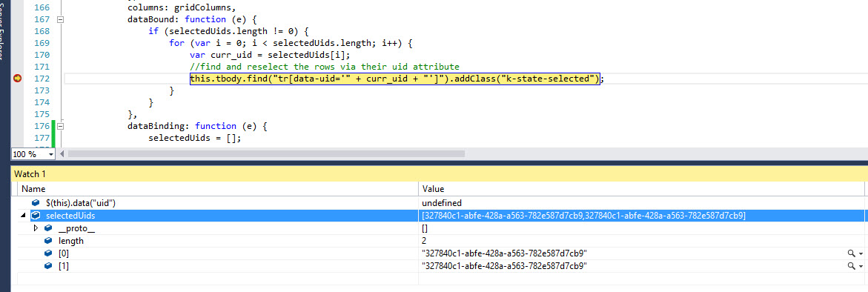
Task: Click 'columns: gridColumns,' on line 166
Action: click(181, 7)
